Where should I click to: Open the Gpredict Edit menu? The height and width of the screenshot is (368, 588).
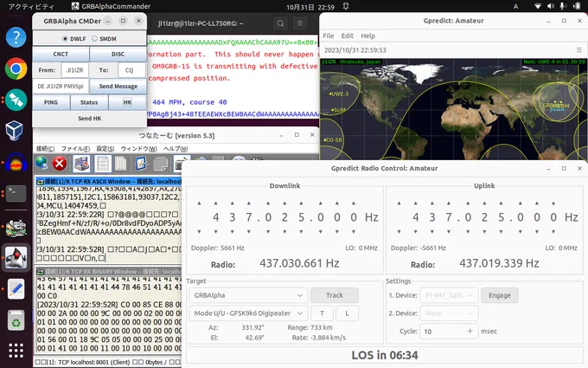348,36
